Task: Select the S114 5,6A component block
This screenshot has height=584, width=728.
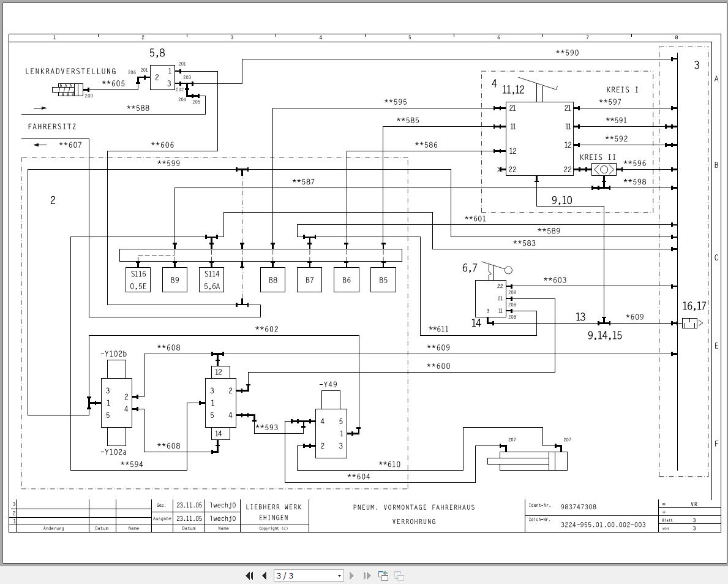Action: point(211,279)
